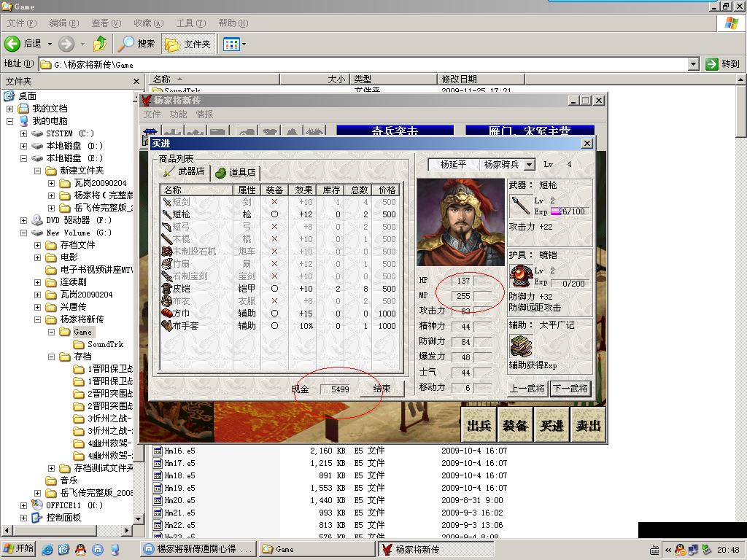Open the 功能 menu in game window
The image size is (747, 560).
(x=178, y=114)
